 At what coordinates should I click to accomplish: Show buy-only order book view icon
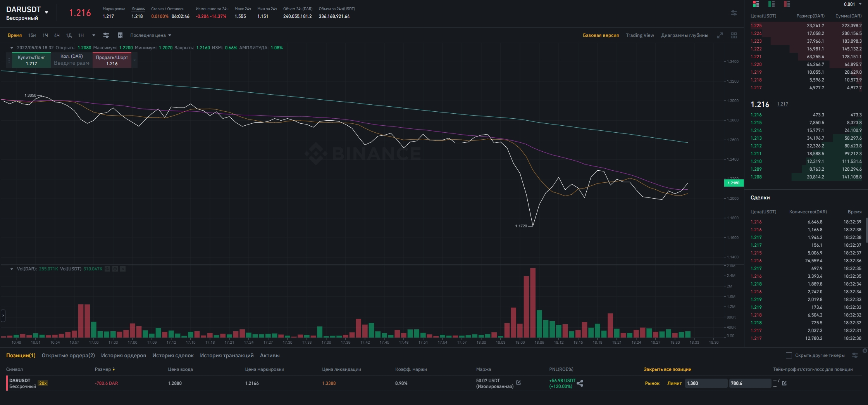point(772,4)
